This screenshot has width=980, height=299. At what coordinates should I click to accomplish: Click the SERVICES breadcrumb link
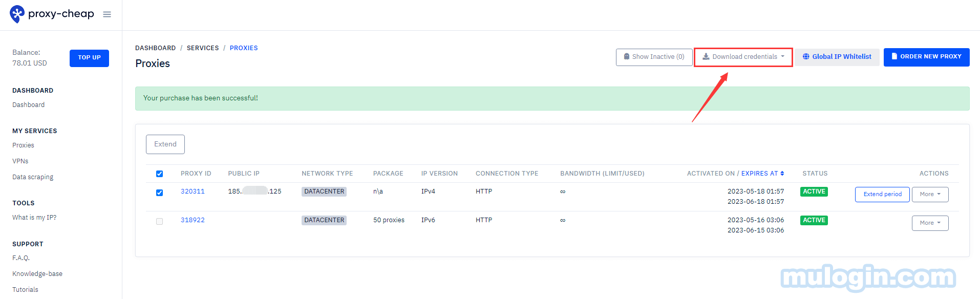pyautogui.click(x=203, y=48)
